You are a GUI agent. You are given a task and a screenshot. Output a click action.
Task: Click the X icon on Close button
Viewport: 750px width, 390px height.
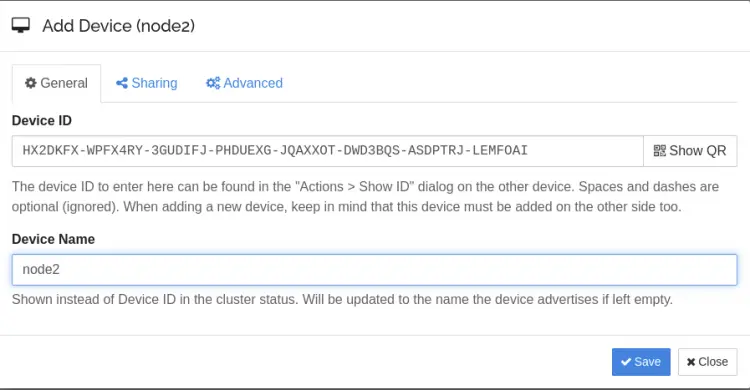(691, 362)
